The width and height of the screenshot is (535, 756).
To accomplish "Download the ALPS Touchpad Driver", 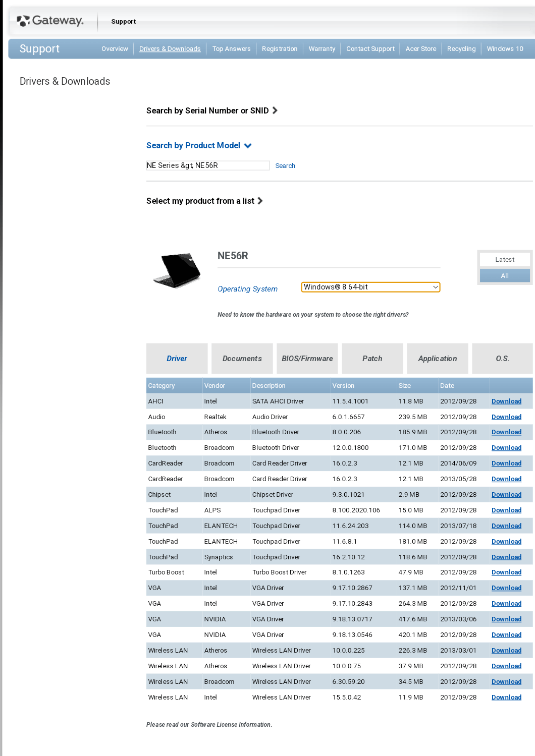I will (507, 510).
